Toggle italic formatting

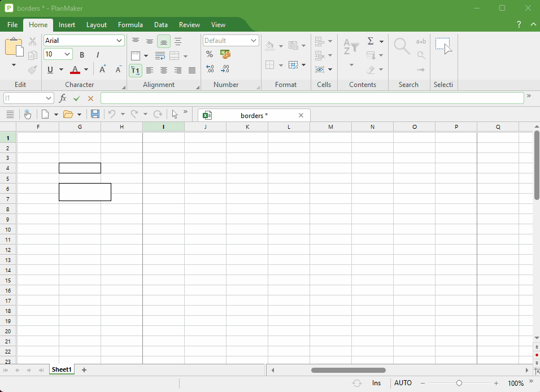coord(98,55)
